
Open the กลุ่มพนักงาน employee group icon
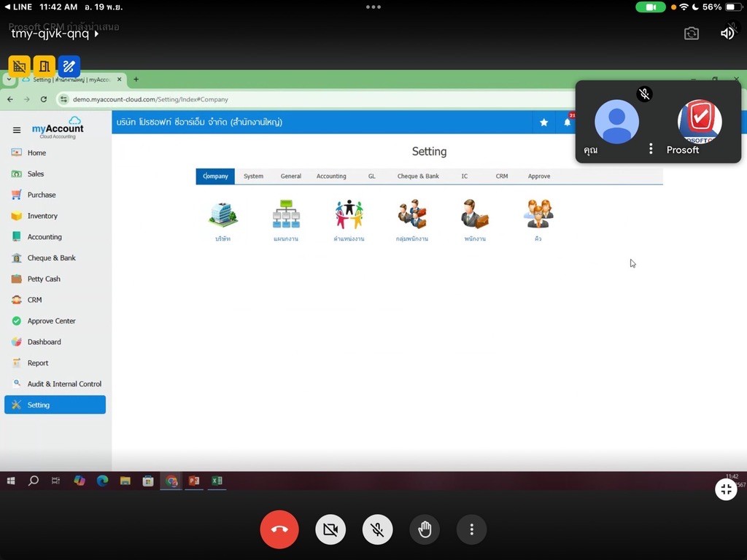click(x=411, y=215)
